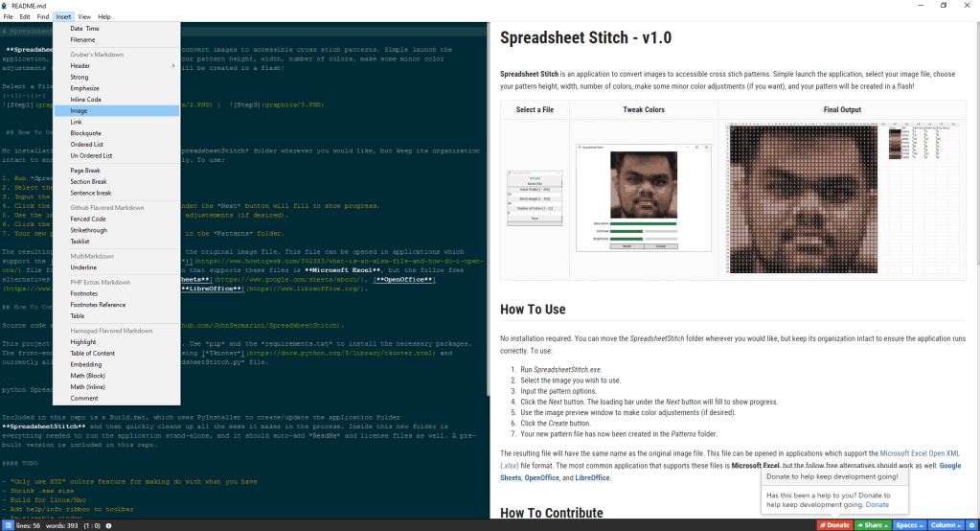Click Donate link in the popup
Screen dimensions: 980x531
pyautogui.click(x=877, y=504)
